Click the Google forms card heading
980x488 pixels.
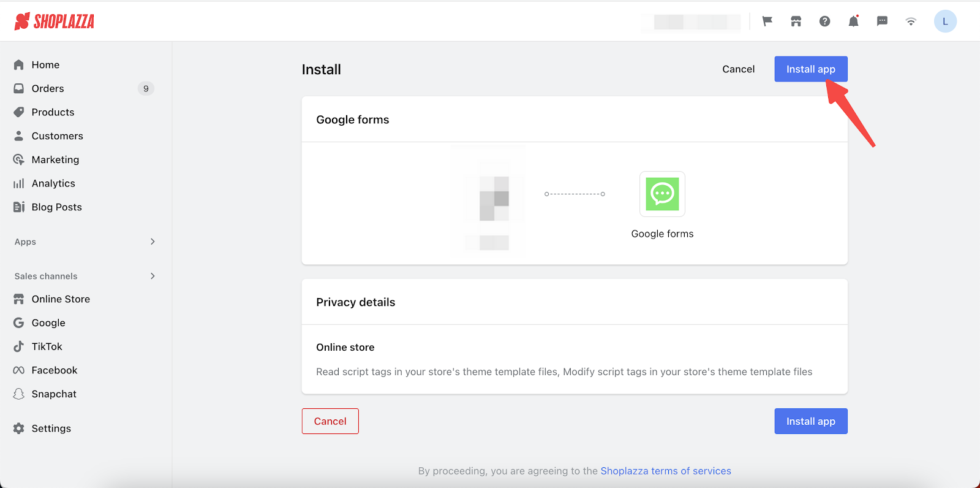tap(353, 120)
